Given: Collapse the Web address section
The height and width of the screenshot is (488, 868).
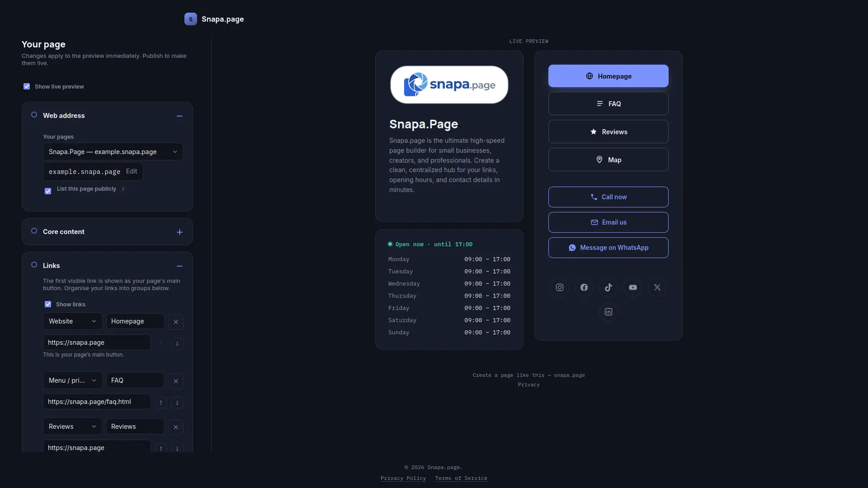Looking at the screenshot, I should tap(179, 116).
